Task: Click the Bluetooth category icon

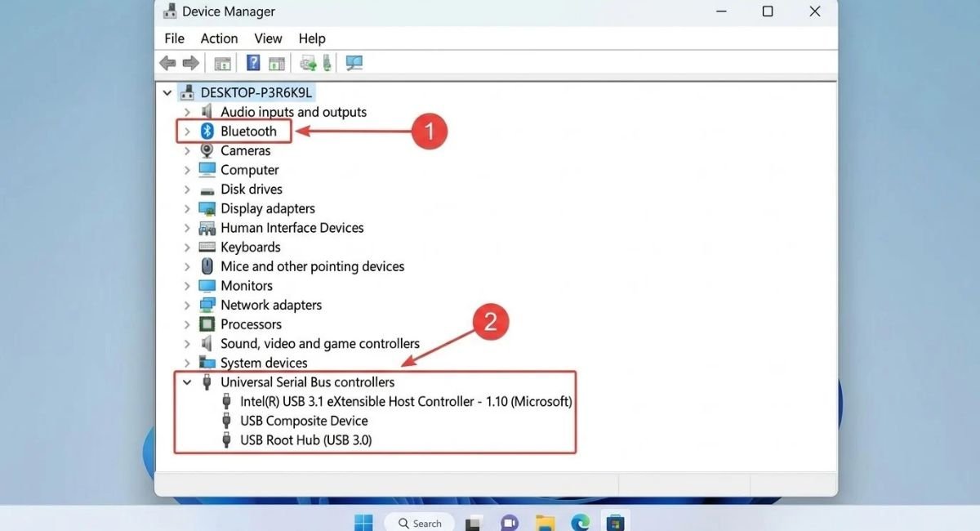Action: point(207,132)
